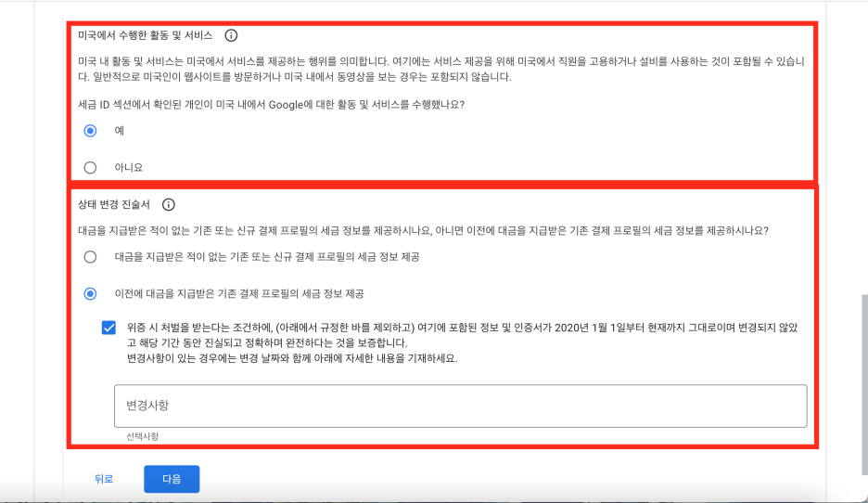Click the heading 상태 변경 진술서

pyautogui.click(x=114, y=204)
